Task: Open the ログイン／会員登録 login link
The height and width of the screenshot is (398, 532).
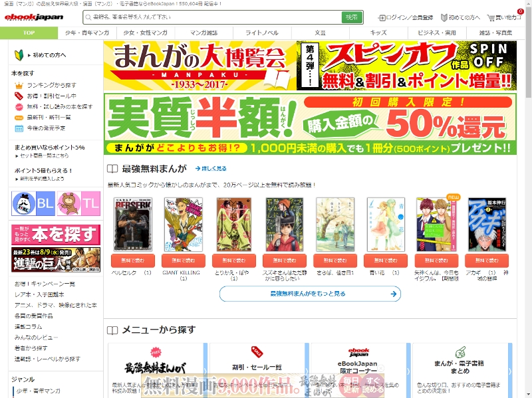Action: point(406,18)
